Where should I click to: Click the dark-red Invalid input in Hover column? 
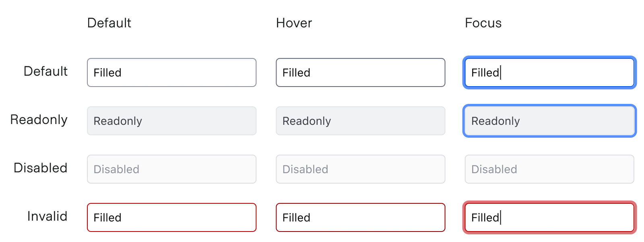[x=360, y=217]
